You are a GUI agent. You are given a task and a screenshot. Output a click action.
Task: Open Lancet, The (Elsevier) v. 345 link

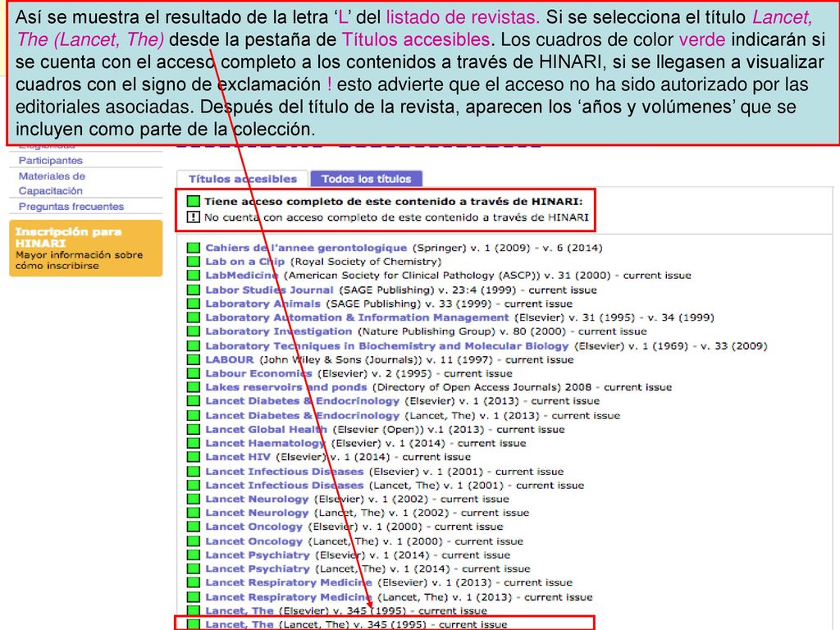[240, 610]
